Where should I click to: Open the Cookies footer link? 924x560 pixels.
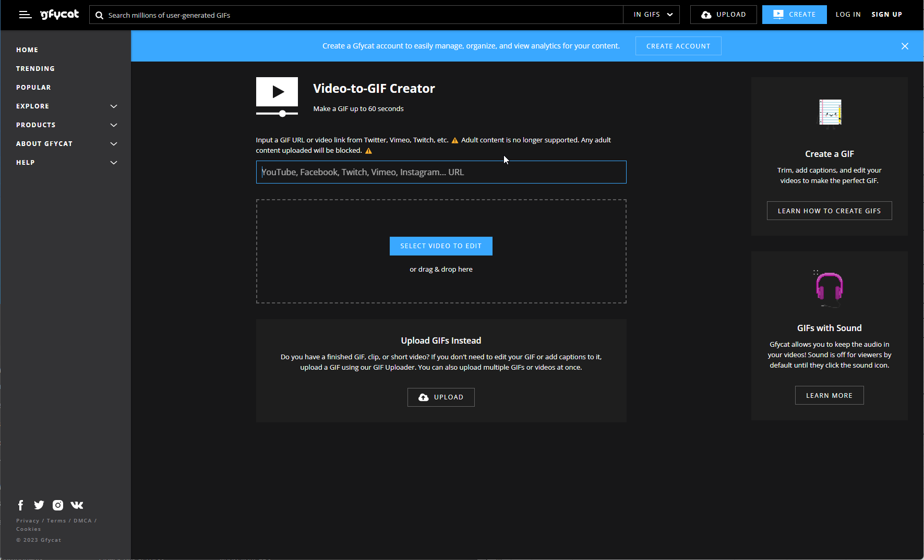click(29, 529)
